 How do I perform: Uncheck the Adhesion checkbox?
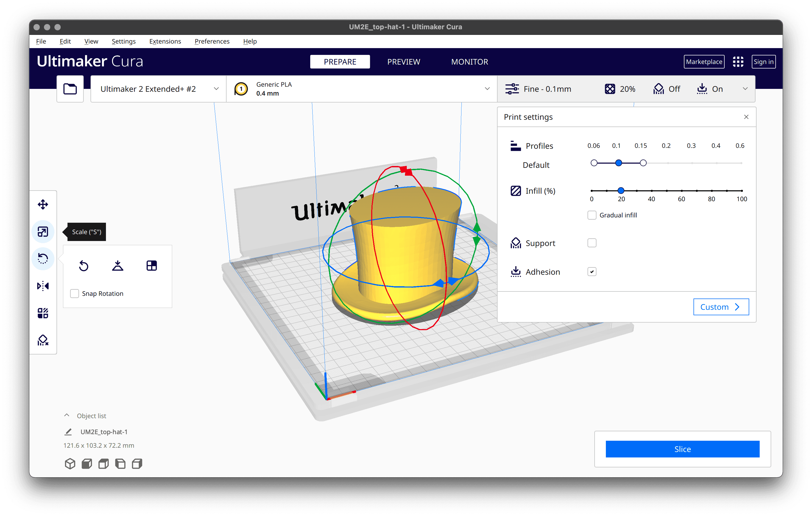592,272
